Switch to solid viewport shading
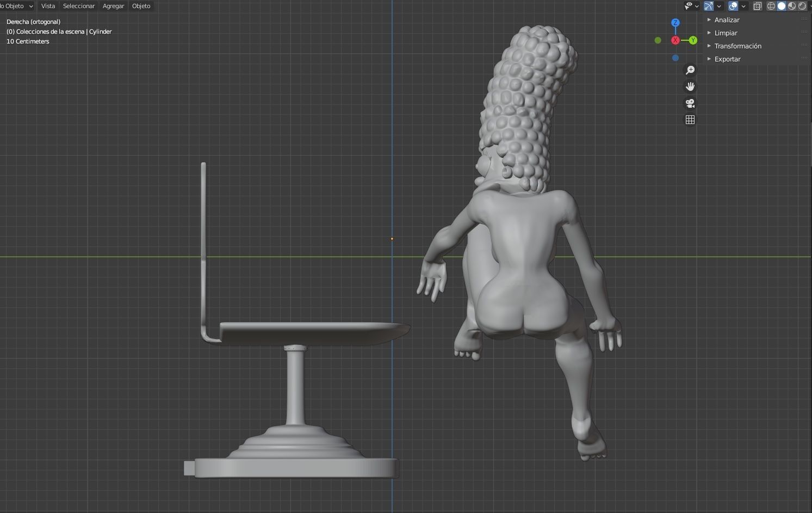This screenshot has height=513, width=812. pyautogui.click(x=782, y=6)
